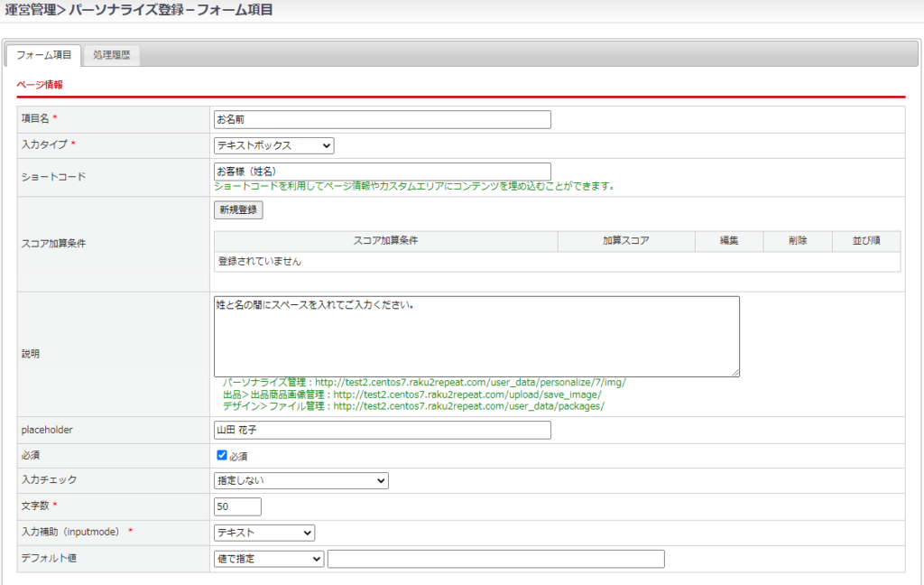The image size is (924, 585).
Task: Open the 入力タイプ dropdown
Action: pyautogui.click(x=273, y=145)
